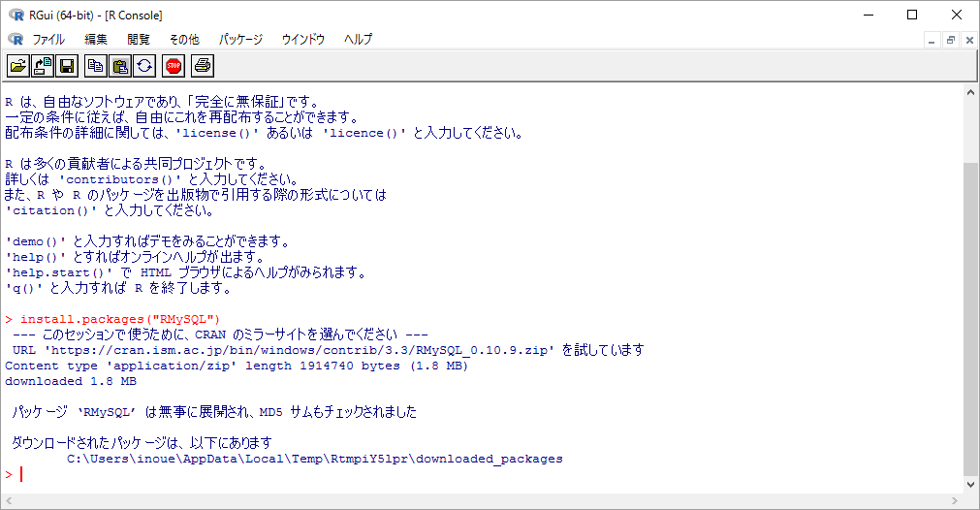The height and width of the screenshot is (510, 980).
Task: Restore down the inner R Console window
Action: [x=951, y=41]
